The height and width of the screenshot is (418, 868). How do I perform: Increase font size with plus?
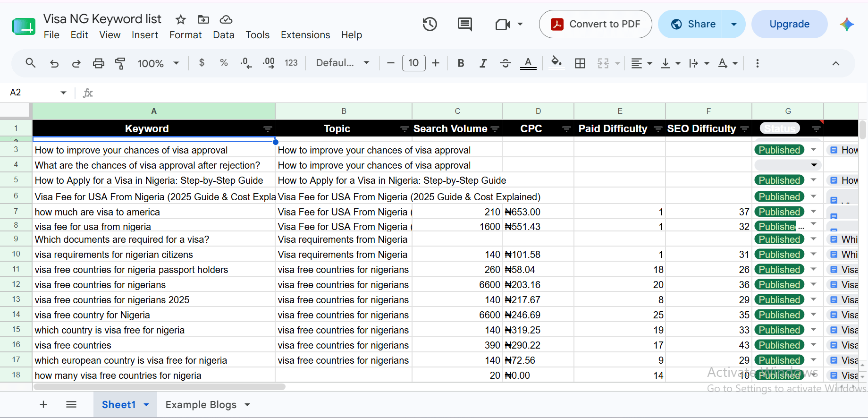[x=436, y=63]
